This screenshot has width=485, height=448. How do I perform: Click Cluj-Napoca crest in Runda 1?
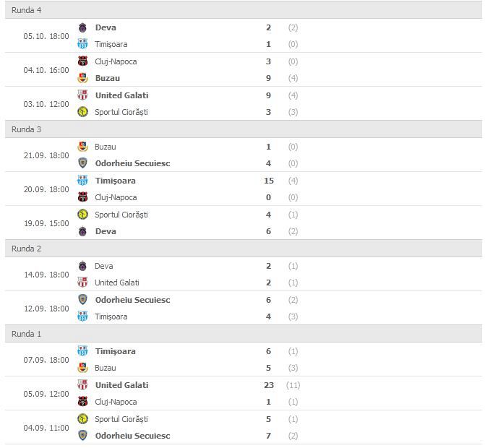82,402
